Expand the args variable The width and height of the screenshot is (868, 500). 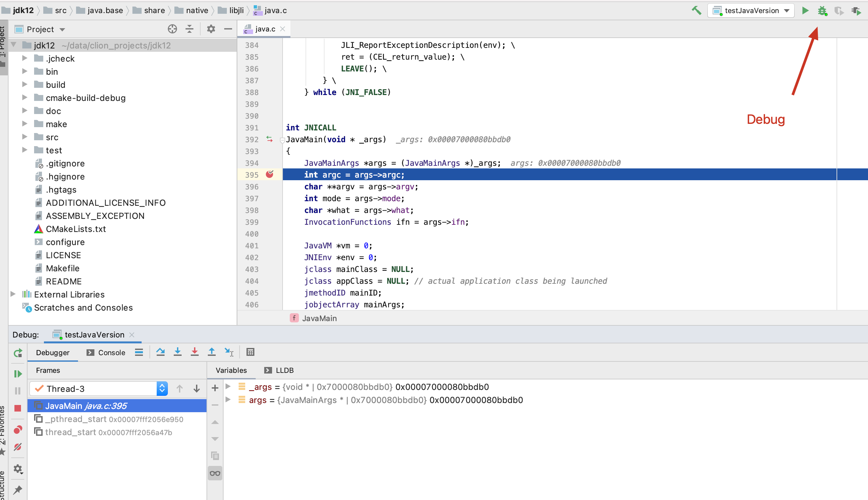click(228, 400)
